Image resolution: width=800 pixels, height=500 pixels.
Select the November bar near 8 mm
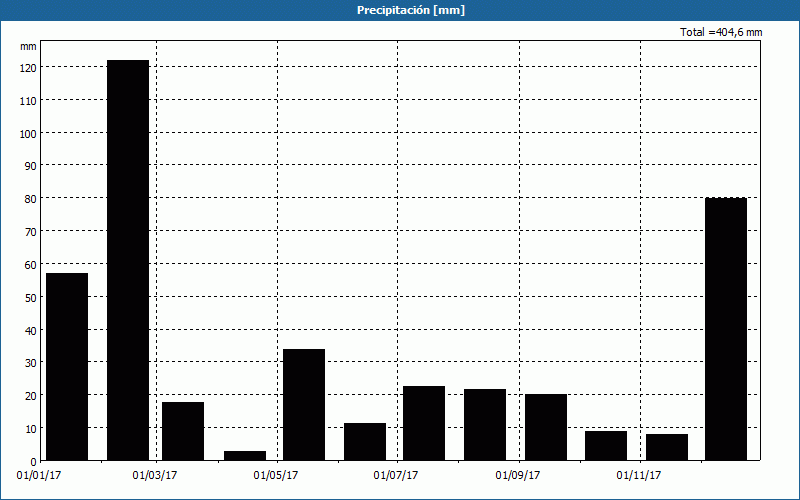pos(667,447)
